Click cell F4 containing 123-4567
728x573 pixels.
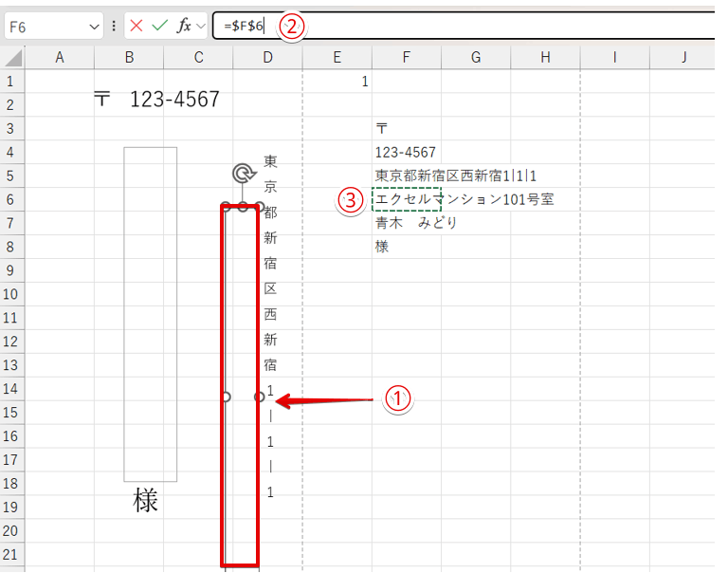coord(407,153)
